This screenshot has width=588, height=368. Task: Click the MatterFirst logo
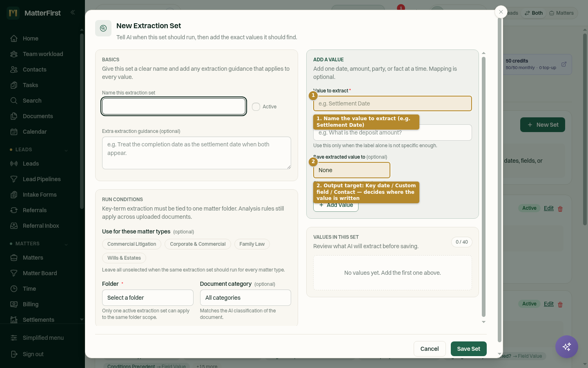(x=13, y=13)
